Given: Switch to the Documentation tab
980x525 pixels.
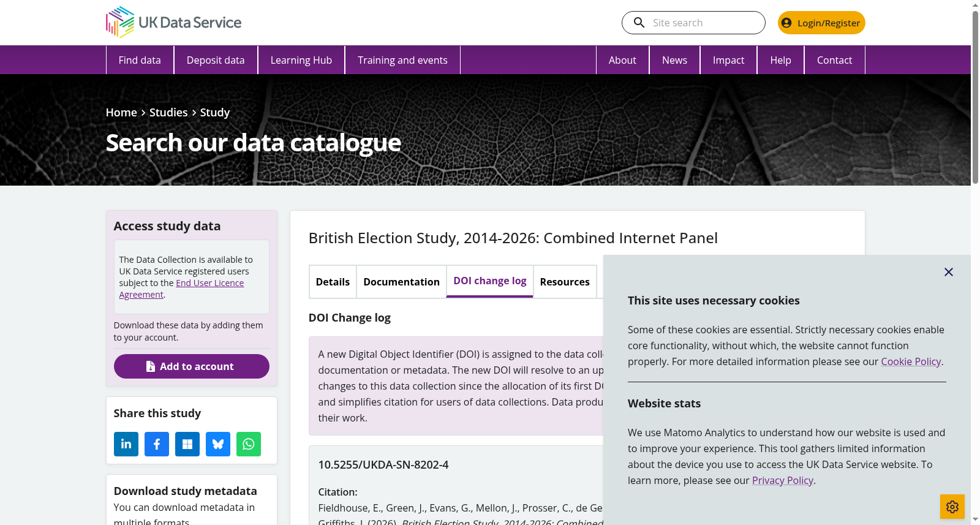Looking at the screenshot, I should tap(401, 282).
